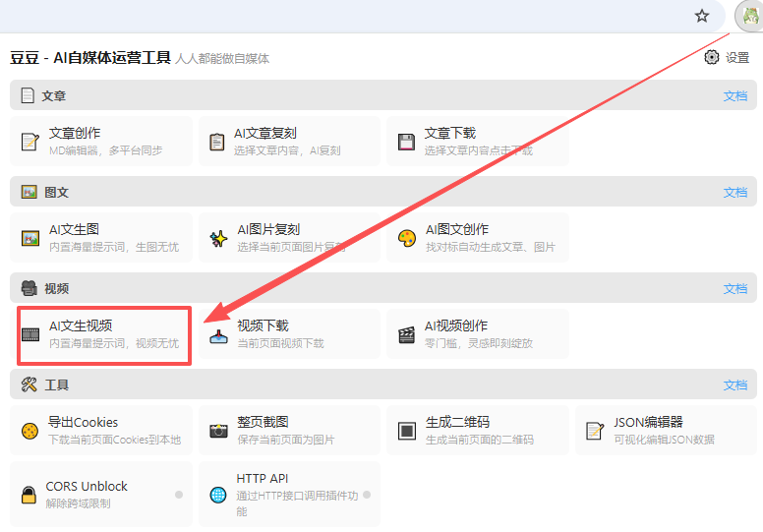This screenshot has width=763, height=532.
Task: Toggle the CORS Unblock status switch
Action: tap(179, 495)
